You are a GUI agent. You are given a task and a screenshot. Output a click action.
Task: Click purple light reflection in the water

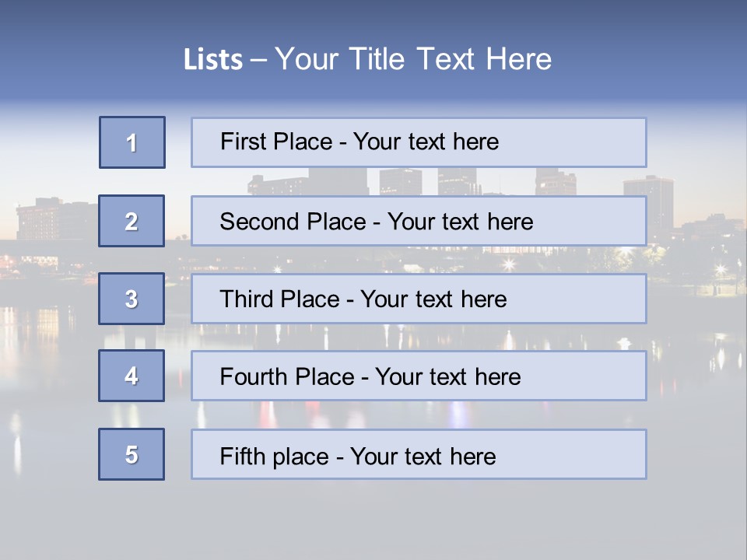[x=458, y=412]
